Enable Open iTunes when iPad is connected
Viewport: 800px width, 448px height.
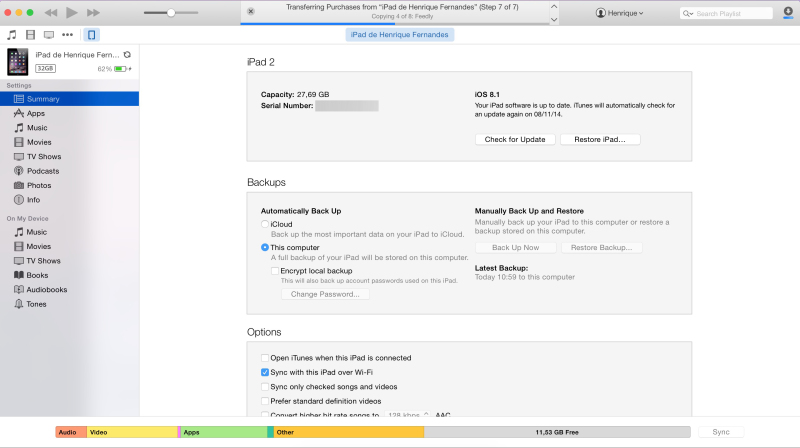(x=265, y=358)
